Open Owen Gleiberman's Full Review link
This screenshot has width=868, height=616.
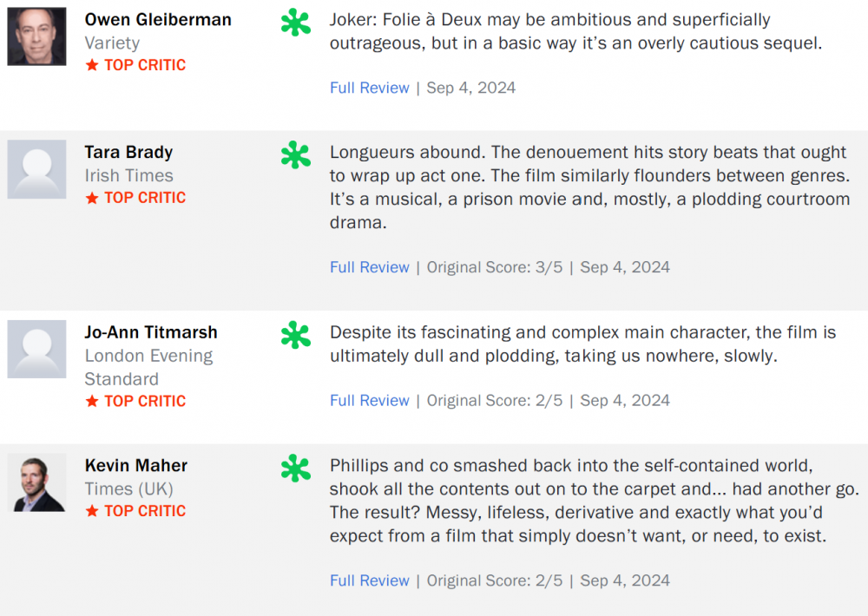click(x=369, y=88)
